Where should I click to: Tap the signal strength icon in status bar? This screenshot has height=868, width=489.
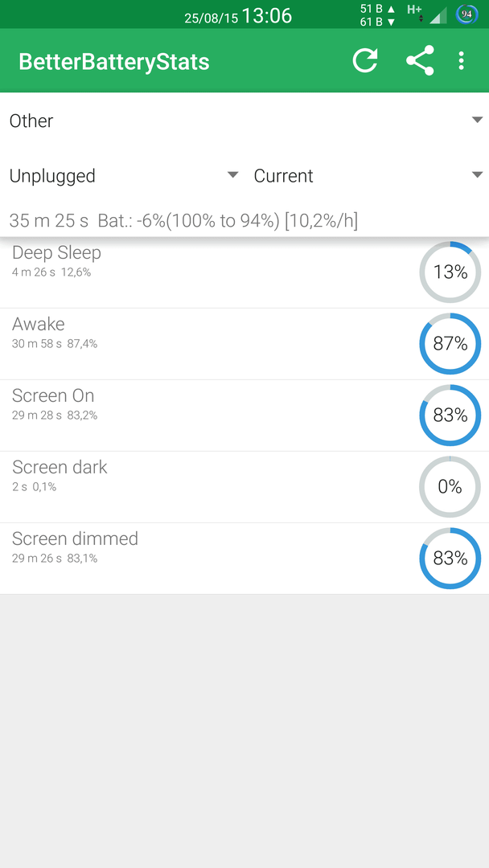coord(438,15)
